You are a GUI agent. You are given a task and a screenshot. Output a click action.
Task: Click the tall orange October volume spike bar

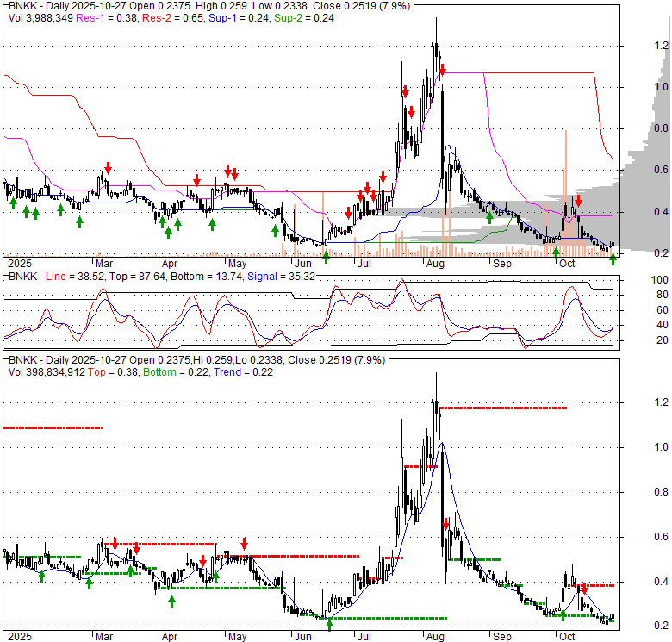566,193
